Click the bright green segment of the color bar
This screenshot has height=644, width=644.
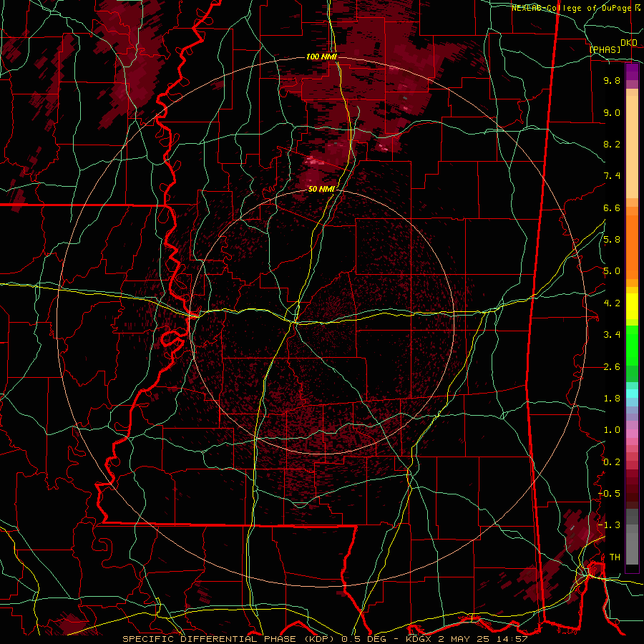coord(632,345)
